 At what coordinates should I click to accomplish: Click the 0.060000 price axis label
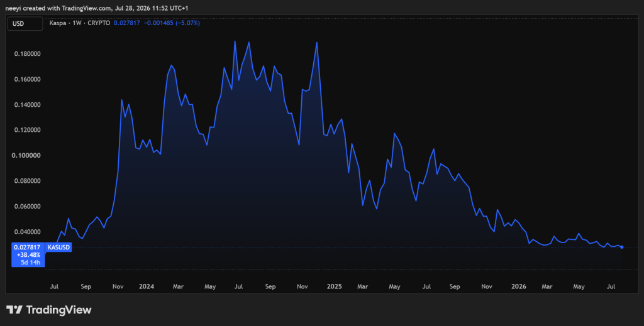point(27,206)
